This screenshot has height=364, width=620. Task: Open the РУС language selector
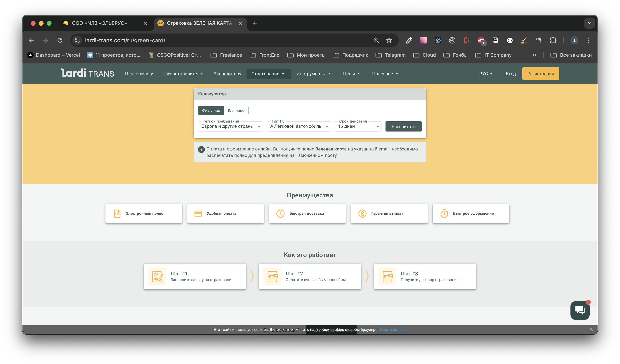[x=485, y=74]
